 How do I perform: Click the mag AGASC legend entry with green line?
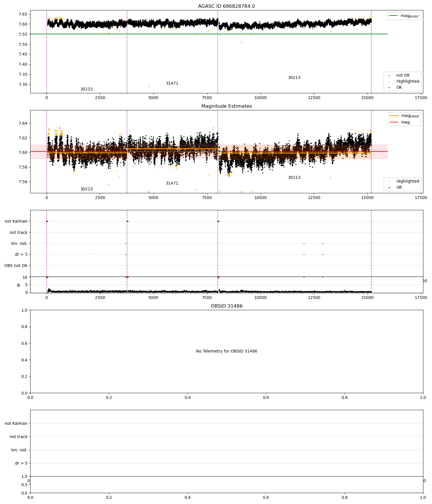(x=404, y=16)
